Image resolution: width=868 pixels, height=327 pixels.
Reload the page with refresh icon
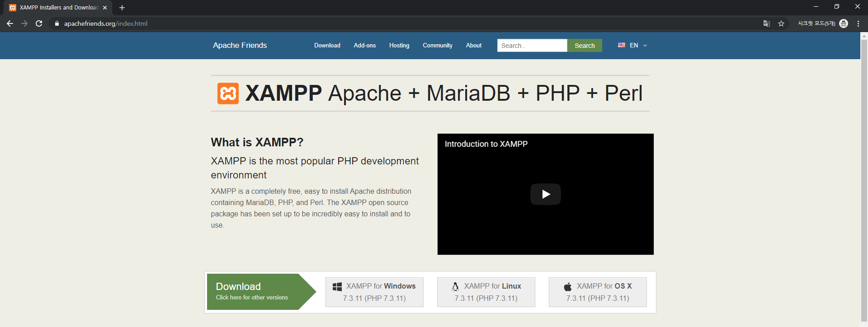[39, 23]
